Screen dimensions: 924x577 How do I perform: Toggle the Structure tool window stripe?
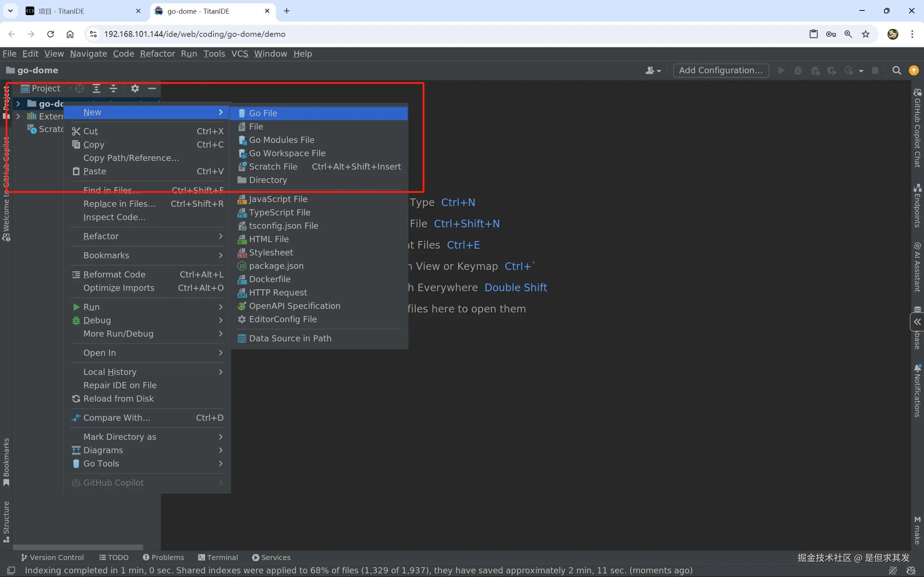pyautogui.click(x=6, y=521)
